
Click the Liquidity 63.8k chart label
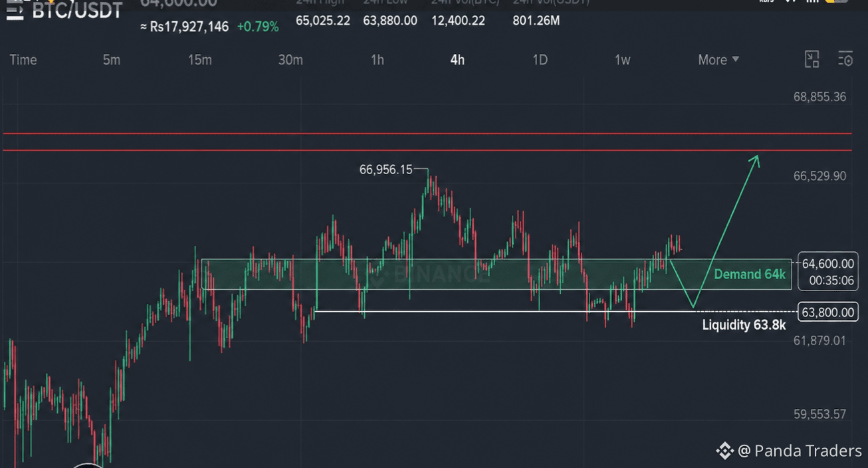[744, 325]
